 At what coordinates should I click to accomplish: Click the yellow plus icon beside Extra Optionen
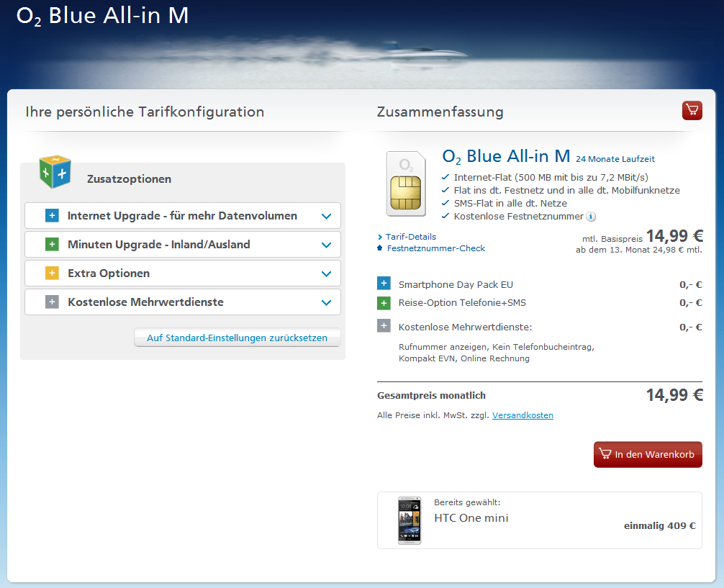[x=52, y=273]
